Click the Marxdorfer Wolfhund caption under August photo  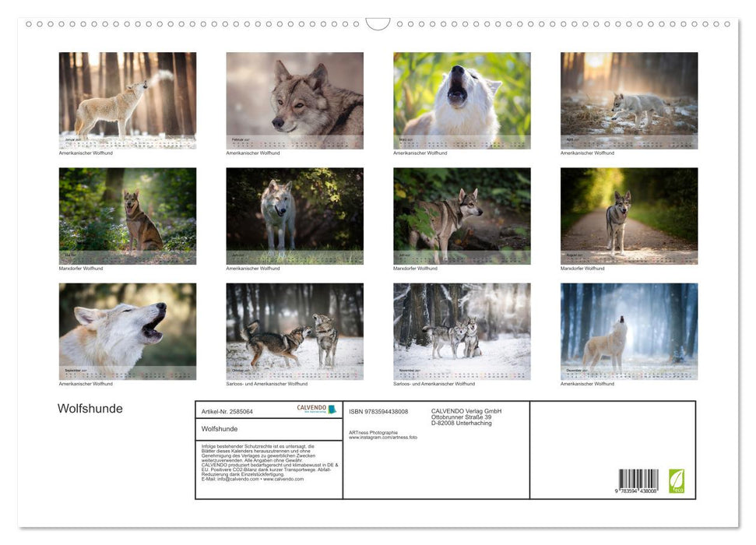point(582,268)
